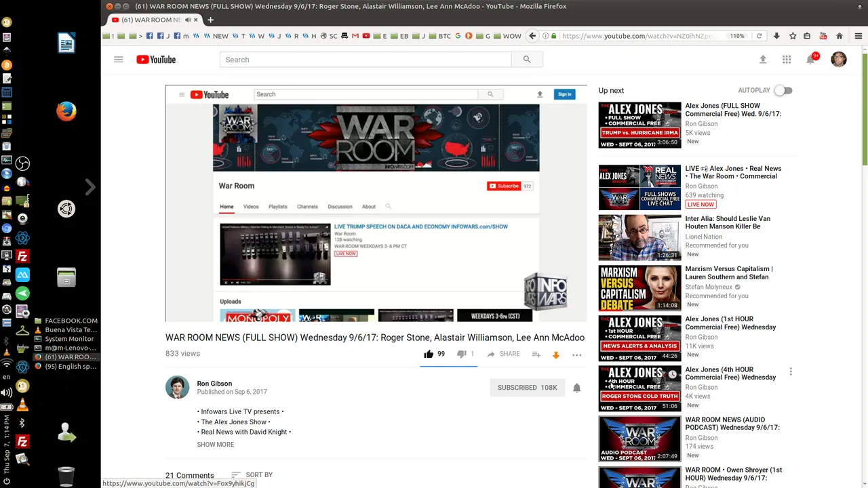The width and height of the screenshot is (868, 488).
Task: Open the Trash on desktop
Action: 66,476
